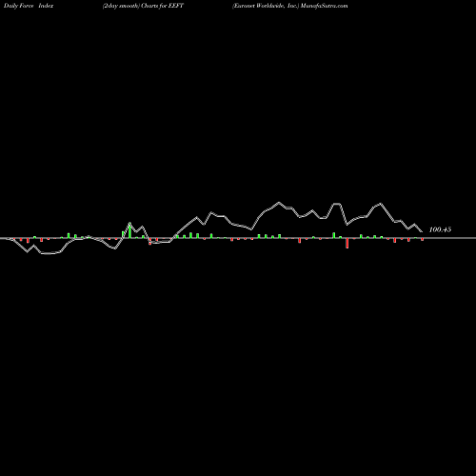Viewport: 476px width, 476px height.
Task: Click the 100.45 value label
Action: (440, 229)
